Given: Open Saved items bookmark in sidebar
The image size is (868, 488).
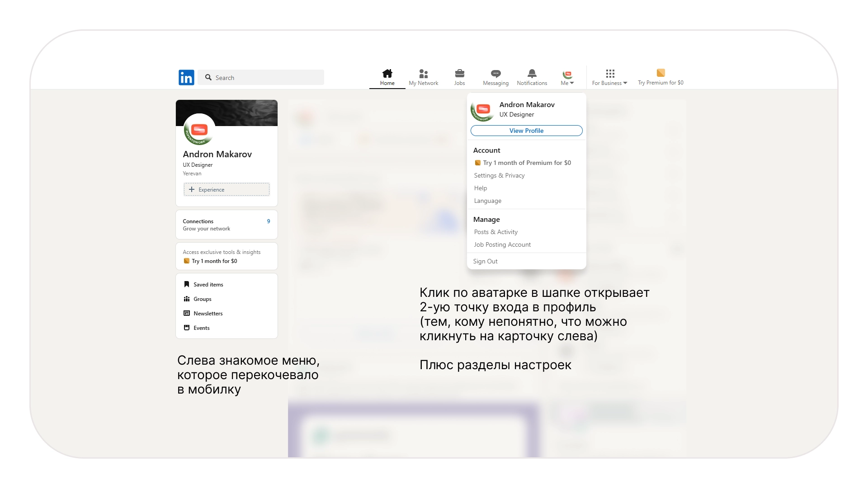Looking at the screenshot, I should coord(208,285).
